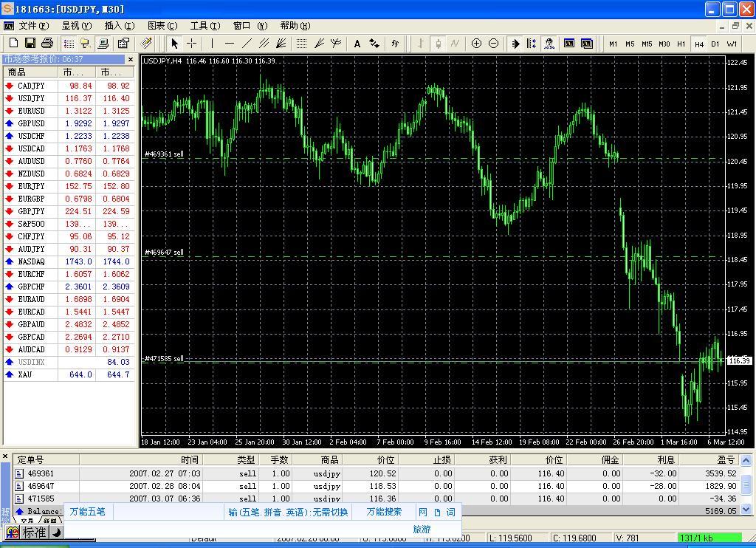
Task: Select the trendline drawing tool
Action: tap(247, 44)
